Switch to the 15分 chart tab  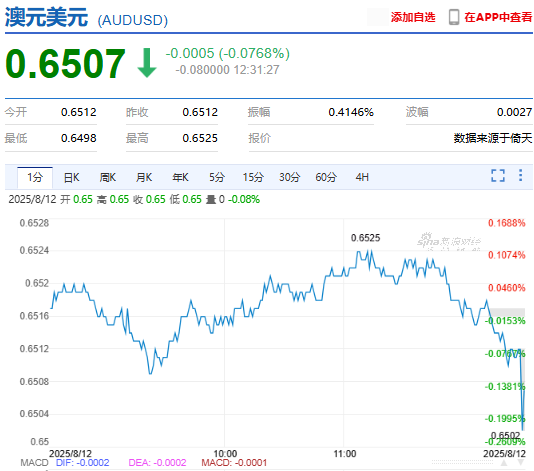[253, 177]
